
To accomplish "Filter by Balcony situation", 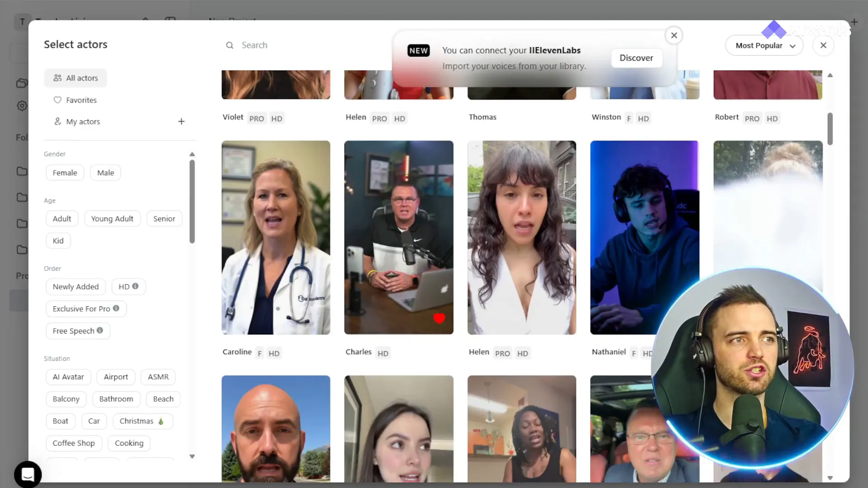I will click(66, 399).
